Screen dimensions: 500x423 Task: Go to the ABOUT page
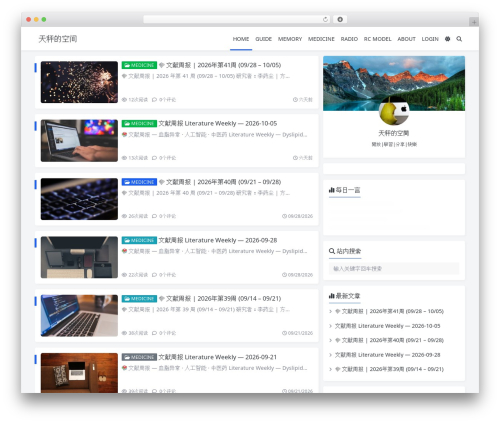[x=406, y=39]
